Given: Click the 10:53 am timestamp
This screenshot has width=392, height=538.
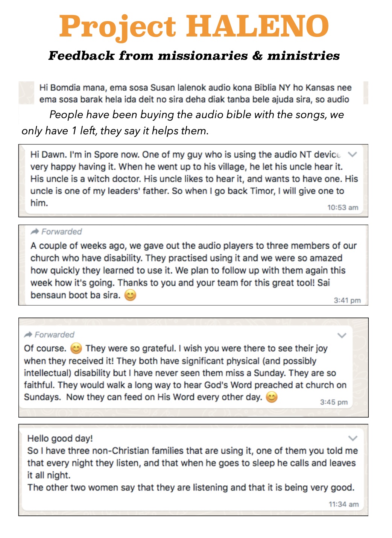Looking at the screenshot, I should (x=343, y=207).
